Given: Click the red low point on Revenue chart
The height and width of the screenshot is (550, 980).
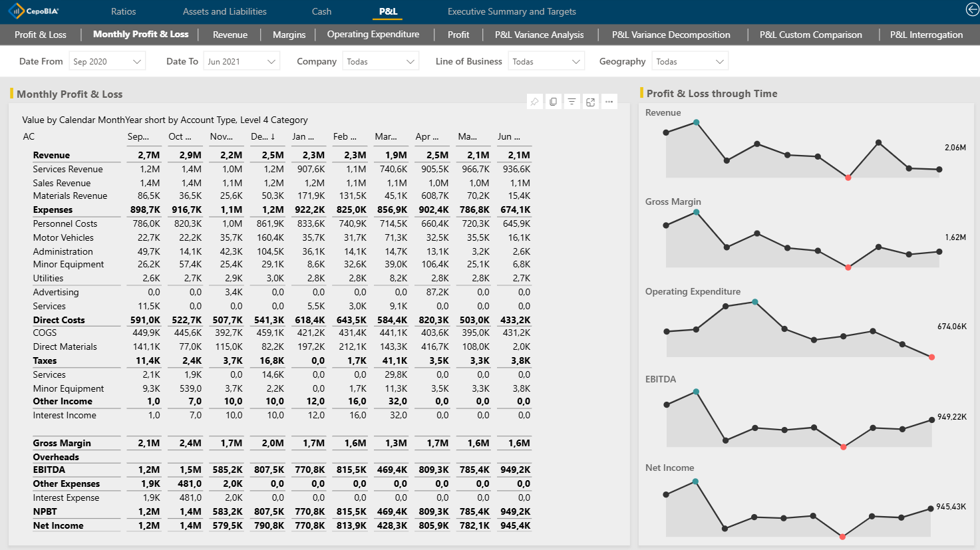Looking at the screenshot, I should point(848,178).
